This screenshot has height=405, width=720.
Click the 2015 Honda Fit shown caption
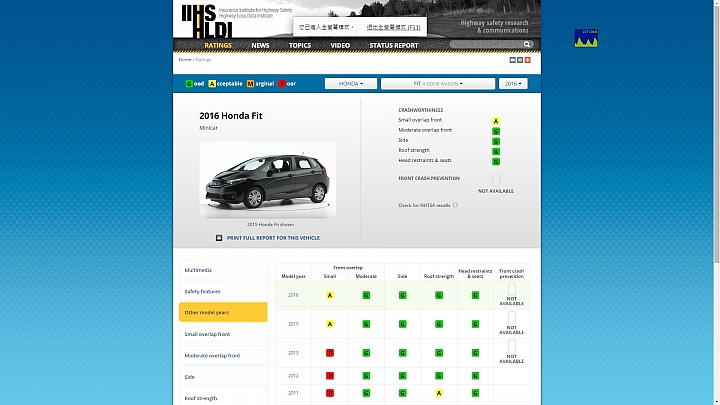(x=270, y=225)
